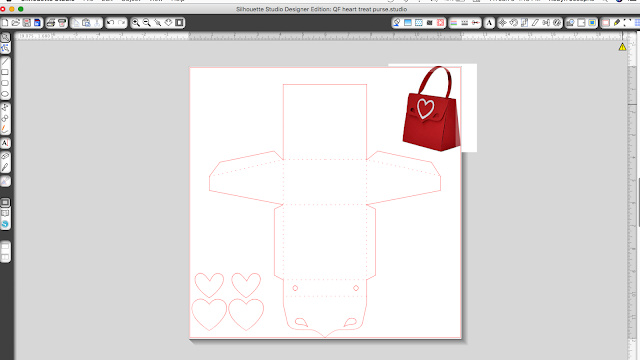The width and height of the screenshot is (640, 360).
Task: Open the Trace panel icon
Action: click(x=570, y=23)
